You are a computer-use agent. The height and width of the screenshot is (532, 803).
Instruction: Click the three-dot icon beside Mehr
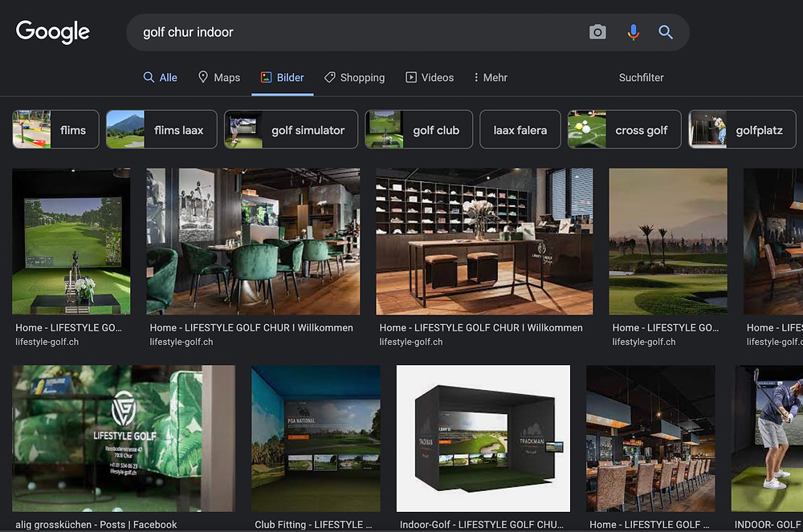click(476, 77)
